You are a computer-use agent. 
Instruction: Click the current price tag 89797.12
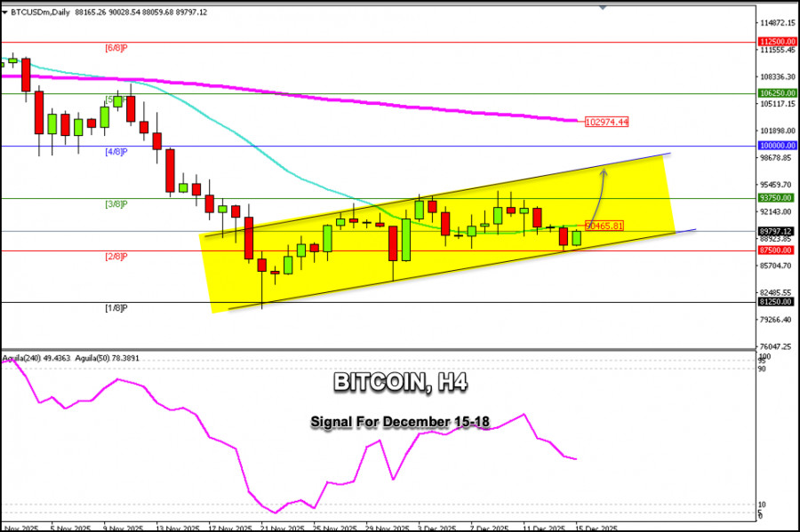pos(775,231)
